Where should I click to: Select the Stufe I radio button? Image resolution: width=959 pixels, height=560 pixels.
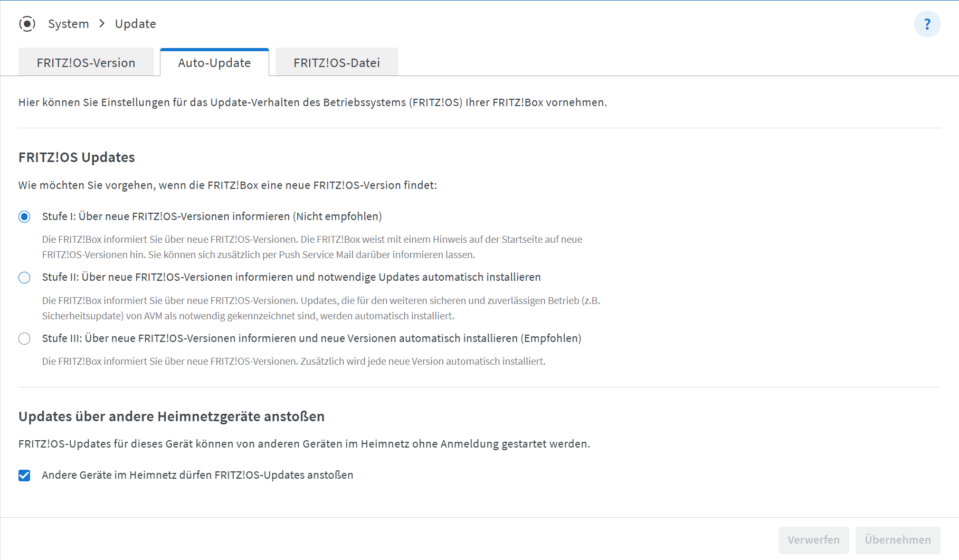[24, 217]
